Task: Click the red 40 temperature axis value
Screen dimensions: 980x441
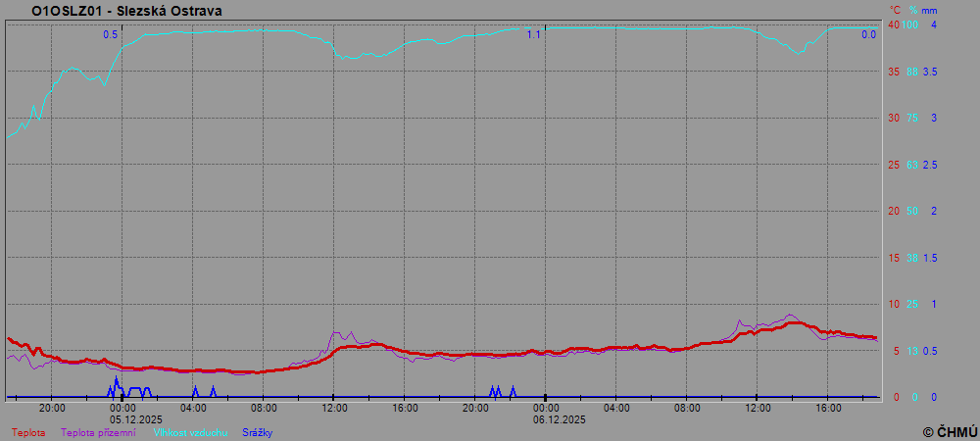Action: [x=893, y=24]
